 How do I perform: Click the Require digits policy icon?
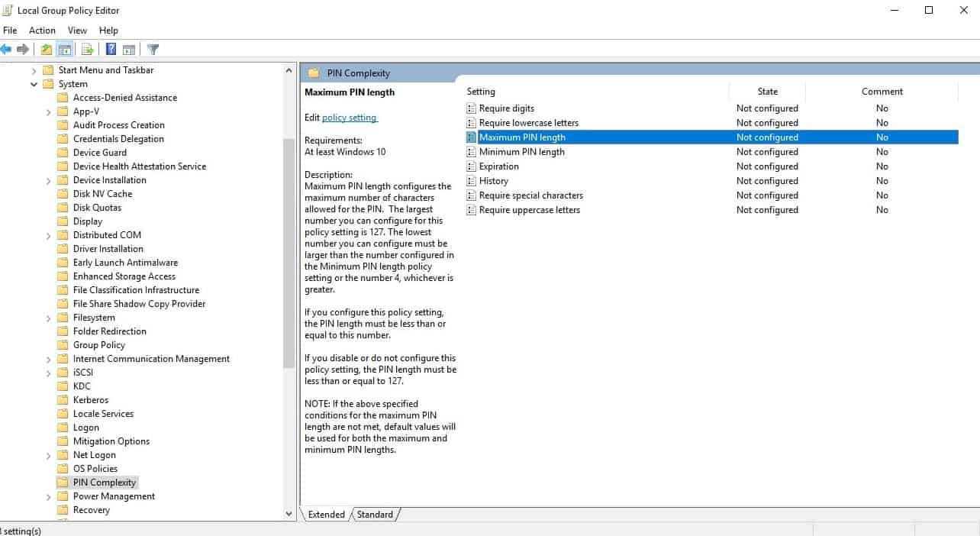472,108
